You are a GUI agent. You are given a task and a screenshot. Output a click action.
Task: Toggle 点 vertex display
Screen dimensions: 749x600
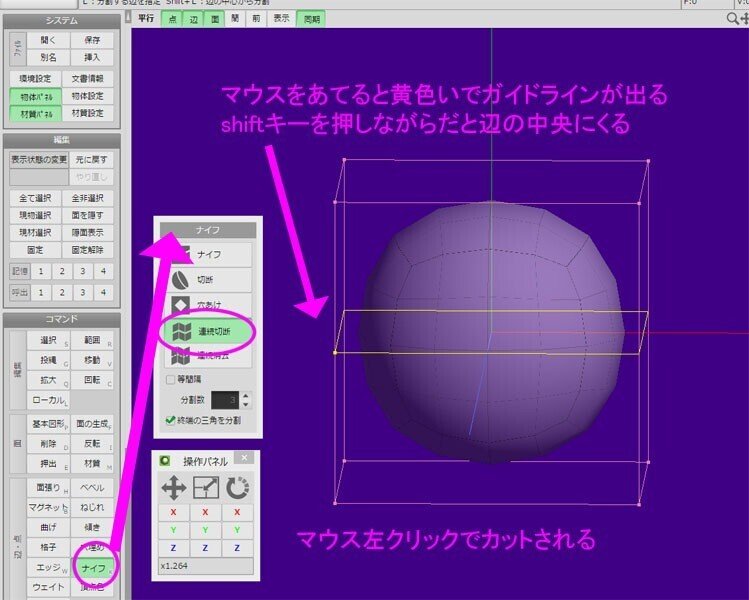point(172,19)
